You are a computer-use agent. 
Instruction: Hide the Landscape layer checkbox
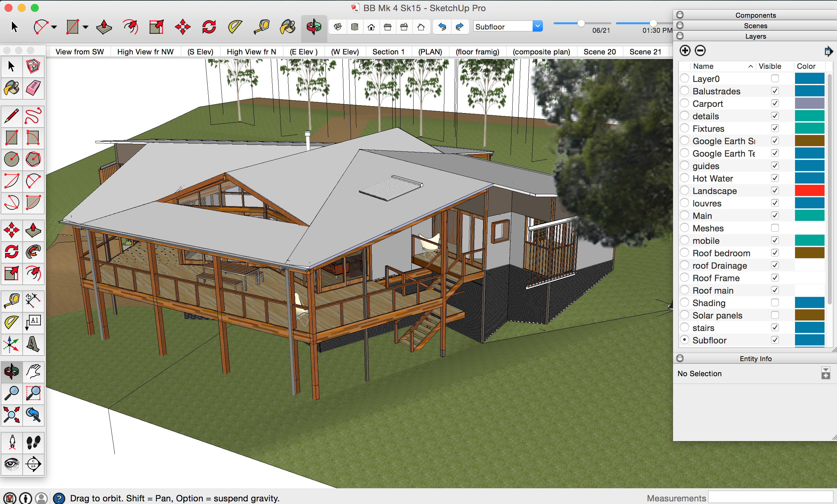tap(774, 191)
